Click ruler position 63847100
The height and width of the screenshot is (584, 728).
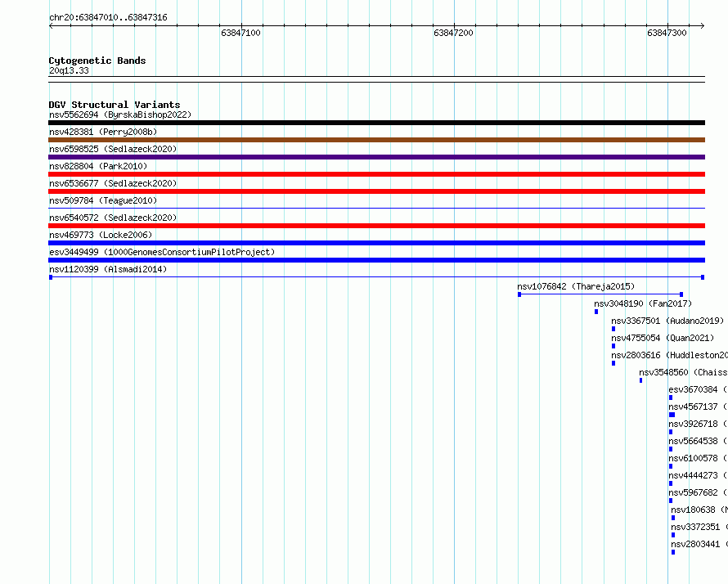coord(240,33)
